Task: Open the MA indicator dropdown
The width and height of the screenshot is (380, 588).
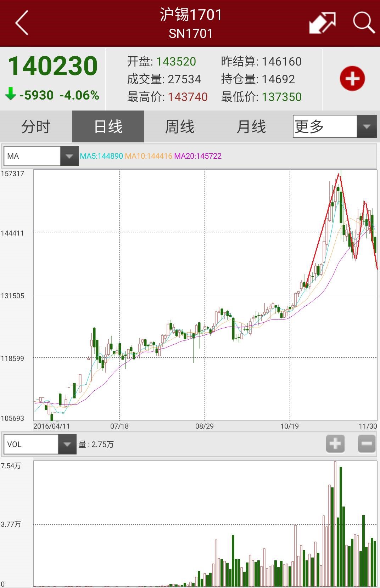Action: (69, 156)
